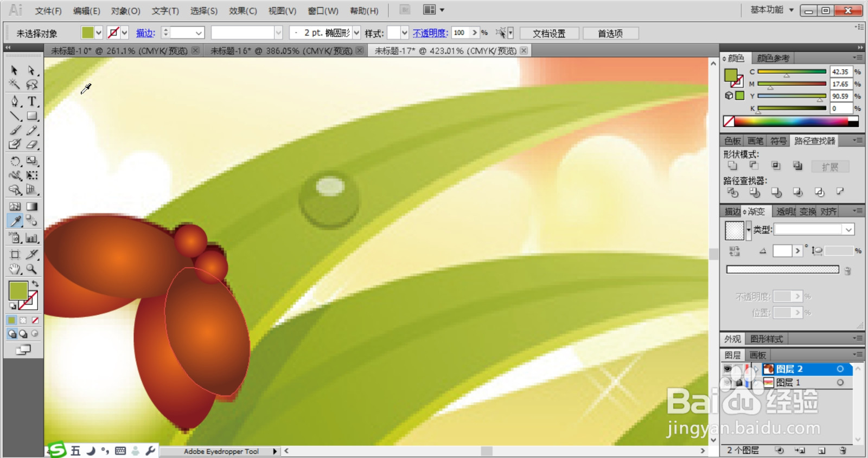Click 首选项 preferences button
Screen dimensions: 868x458
click(610, 33)
